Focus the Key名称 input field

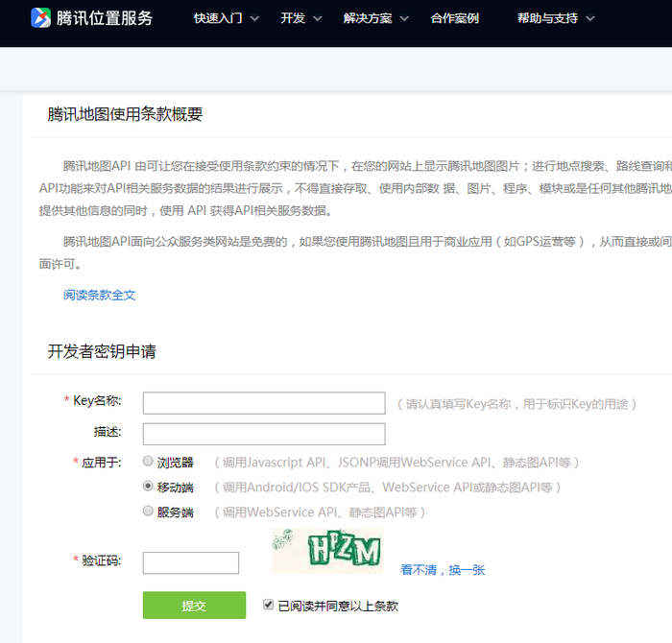coord(264,403)
